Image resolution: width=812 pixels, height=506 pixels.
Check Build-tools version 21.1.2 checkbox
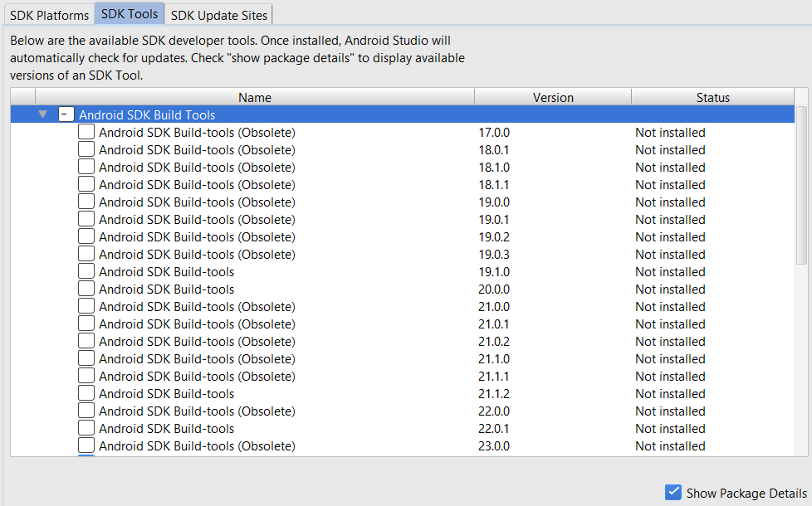point(86,393)
